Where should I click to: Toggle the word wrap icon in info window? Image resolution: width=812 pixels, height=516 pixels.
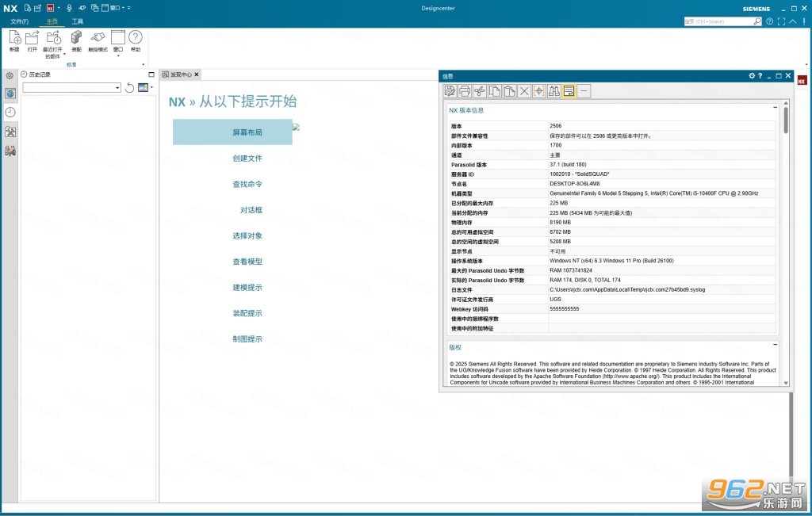click(x=569, y=91)
